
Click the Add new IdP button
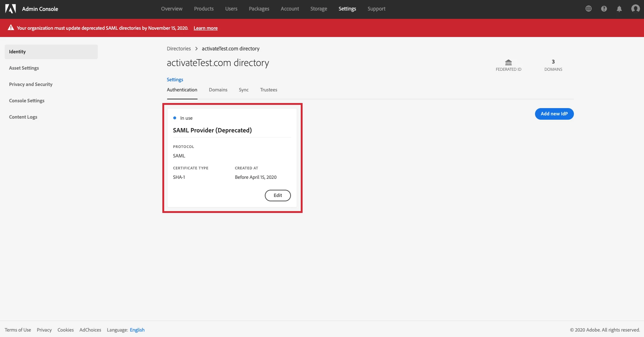(x=554, y=114)
